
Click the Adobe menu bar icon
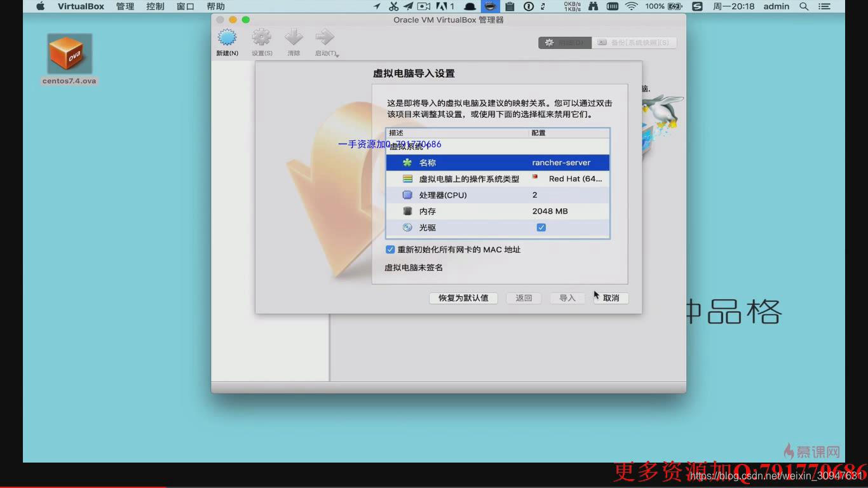click(x=445, y=6)
